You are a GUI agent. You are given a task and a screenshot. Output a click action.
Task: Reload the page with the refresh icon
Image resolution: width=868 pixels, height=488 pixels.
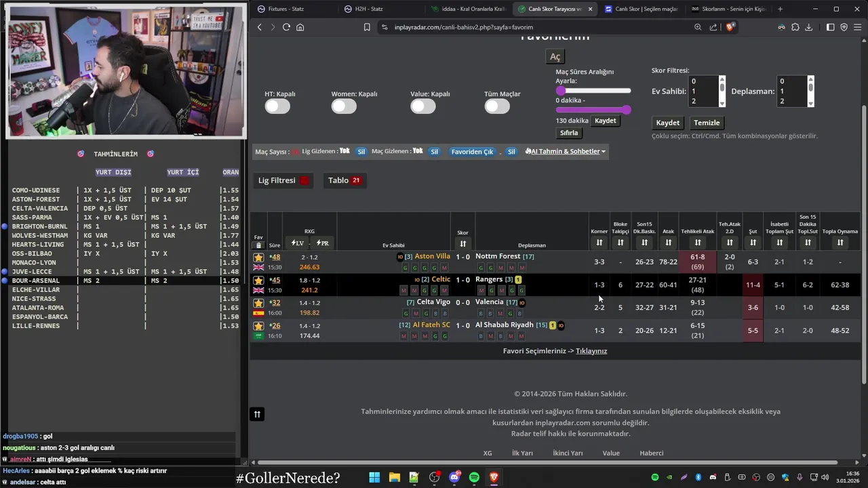[x=286, y=27]
